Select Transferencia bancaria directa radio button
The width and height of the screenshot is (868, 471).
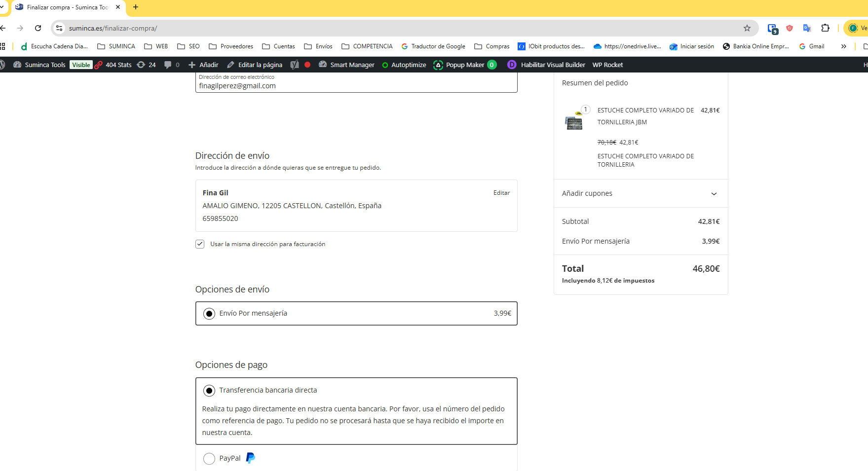209,391
